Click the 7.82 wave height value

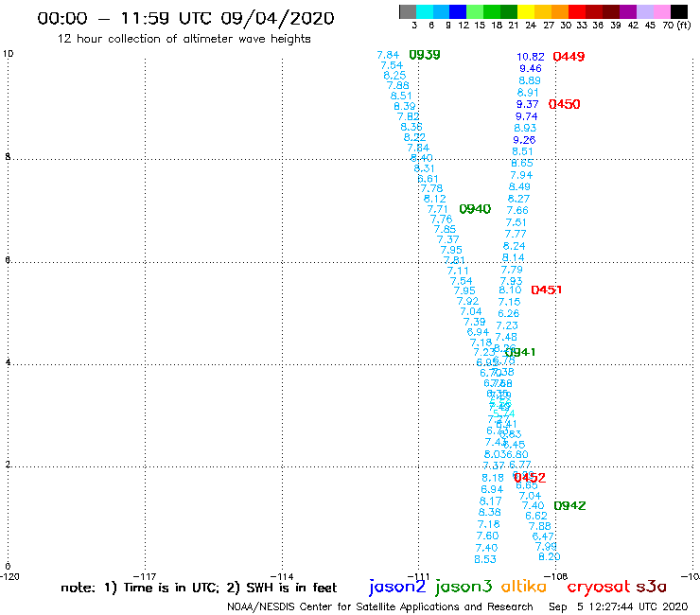(x=408, y=116)
